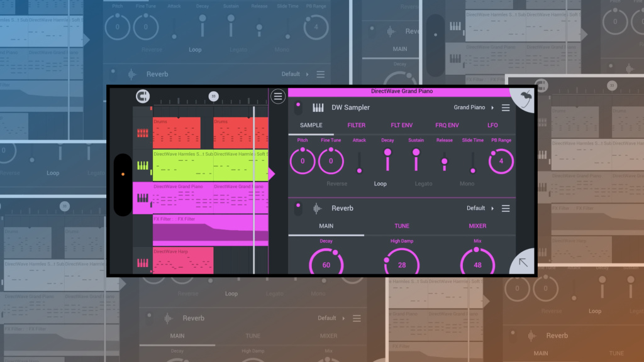
Task: Enable Reverse sample playback
Action: click(x=337, y=184)
